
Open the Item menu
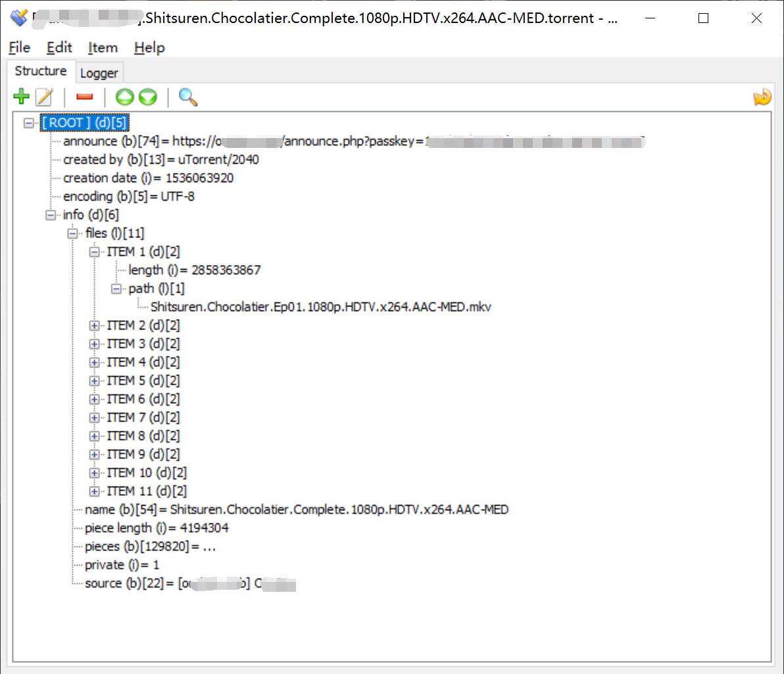103,47
